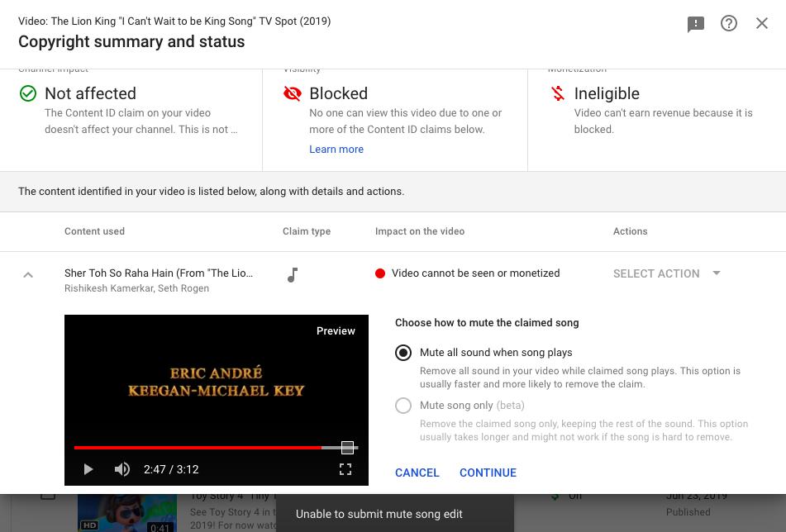Click Rishikesh Kamerkar, Seth Rogen artist text
Viewport: 786px width, 532px height.
pos(137,288)
